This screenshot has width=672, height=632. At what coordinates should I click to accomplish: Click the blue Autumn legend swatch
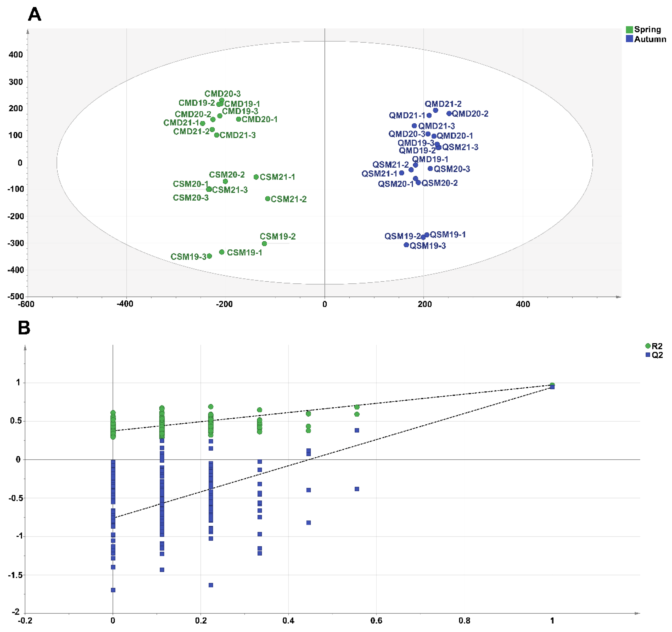pyautogui.click(x=629, y=39)
